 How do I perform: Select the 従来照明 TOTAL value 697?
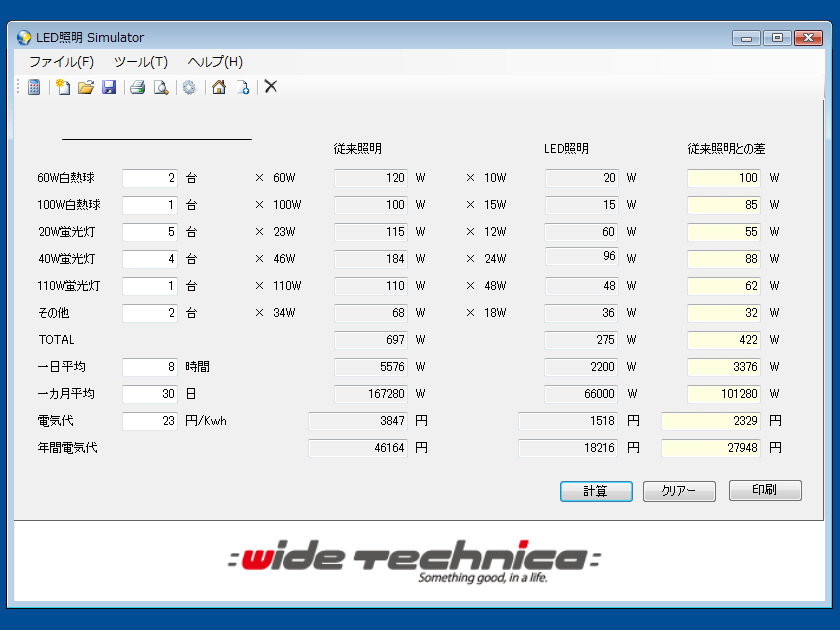pos(371,340)
